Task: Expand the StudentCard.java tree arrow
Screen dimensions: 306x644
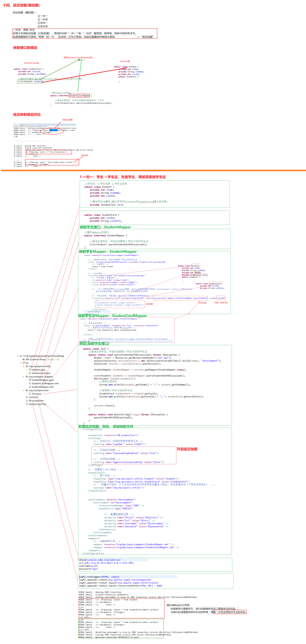Action: (27, 373)
